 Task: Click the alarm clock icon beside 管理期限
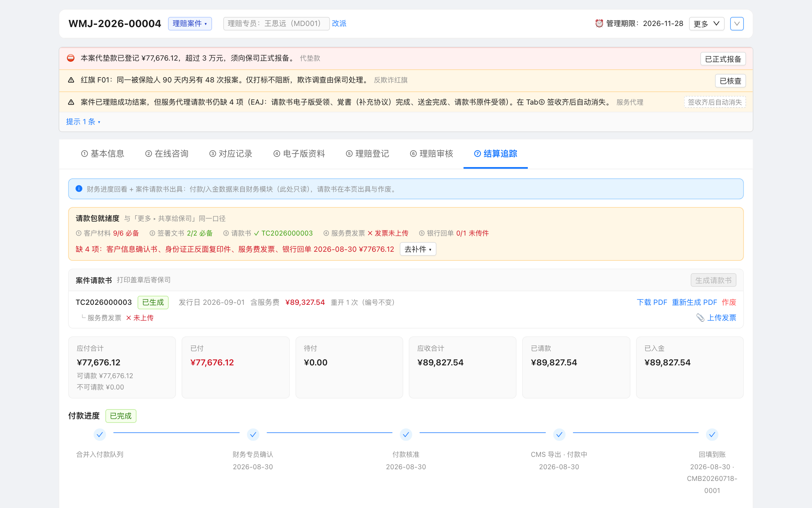pyautogui.click(x=599, y=23)
